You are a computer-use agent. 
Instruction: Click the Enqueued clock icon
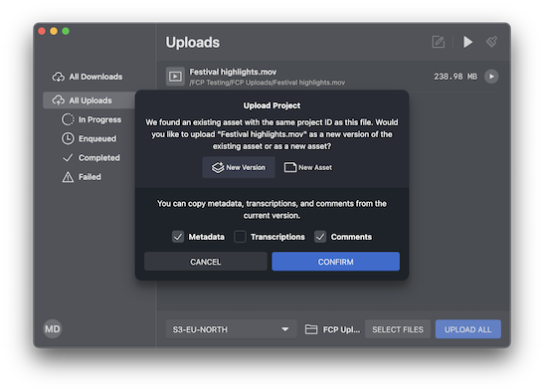[68, 138]
